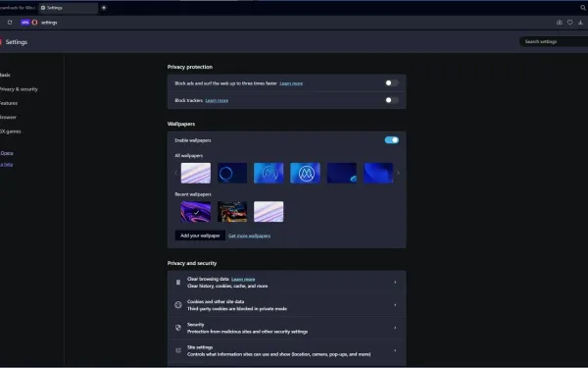Click the heart bookmark icon
588x368 pixels.
(x=570, y=23)
